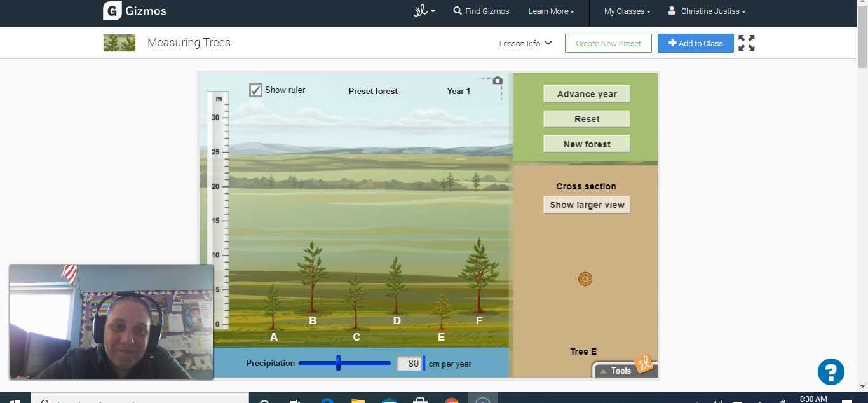Open help with the question mark icon
868x403 pixels.
click(x=831, y=372)
